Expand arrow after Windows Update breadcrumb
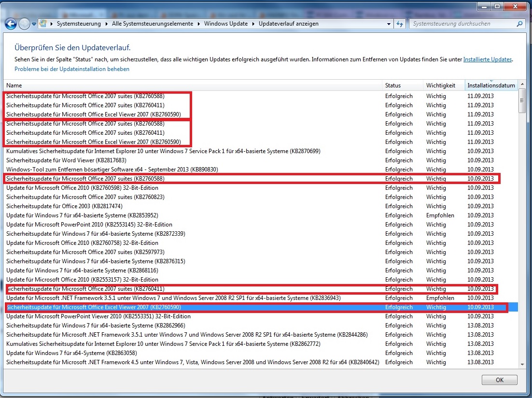The width and height of the screenshot is (532, 398). [253, 24]
